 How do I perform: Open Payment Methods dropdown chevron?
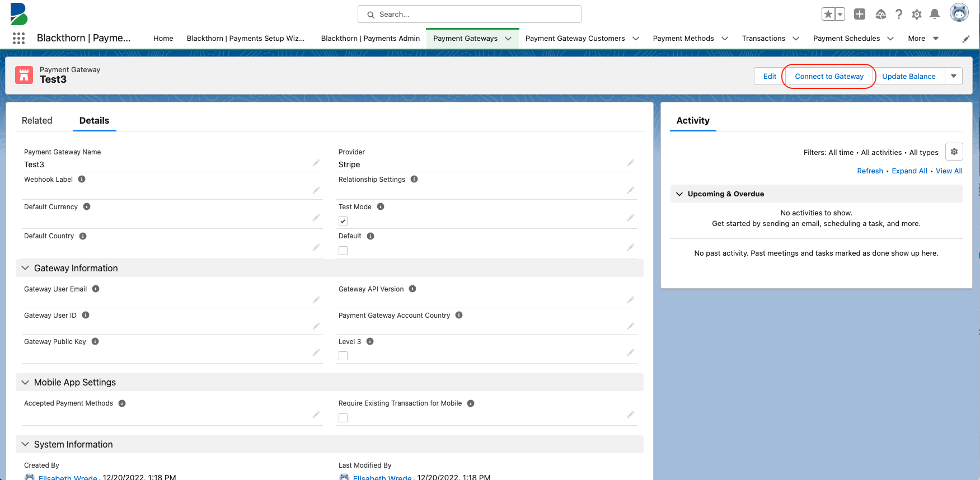[725, 39]
